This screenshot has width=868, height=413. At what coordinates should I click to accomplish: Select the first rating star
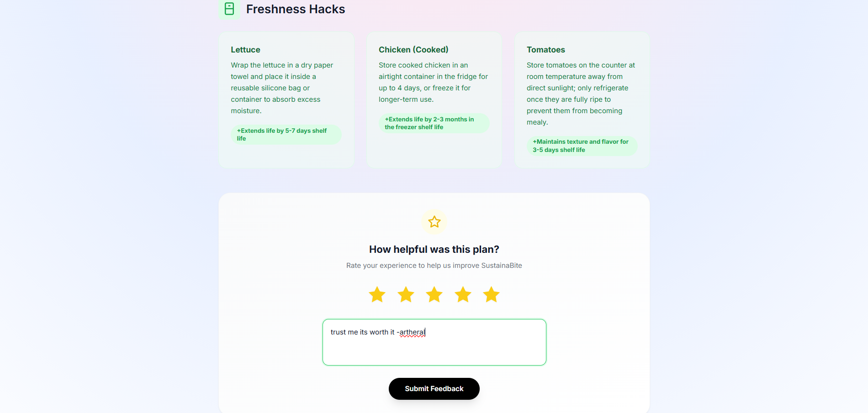coord(377,294)
